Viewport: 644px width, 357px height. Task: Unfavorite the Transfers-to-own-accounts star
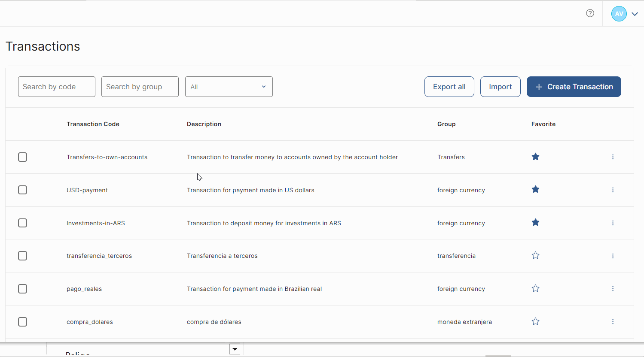pyautogui.click(x=535, y=157)
